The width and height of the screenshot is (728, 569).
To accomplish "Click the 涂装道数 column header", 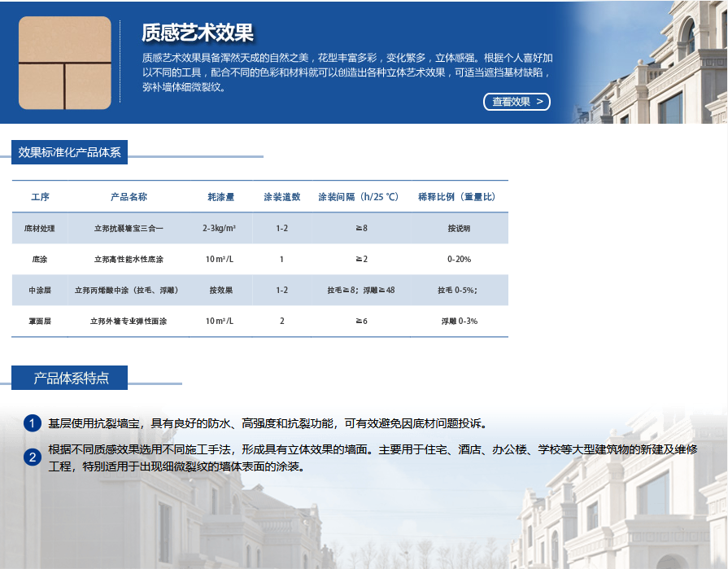I will pyautogui.click(x=281, y=197).
